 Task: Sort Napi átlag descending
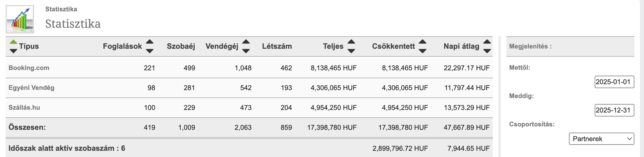pos(487,51)
